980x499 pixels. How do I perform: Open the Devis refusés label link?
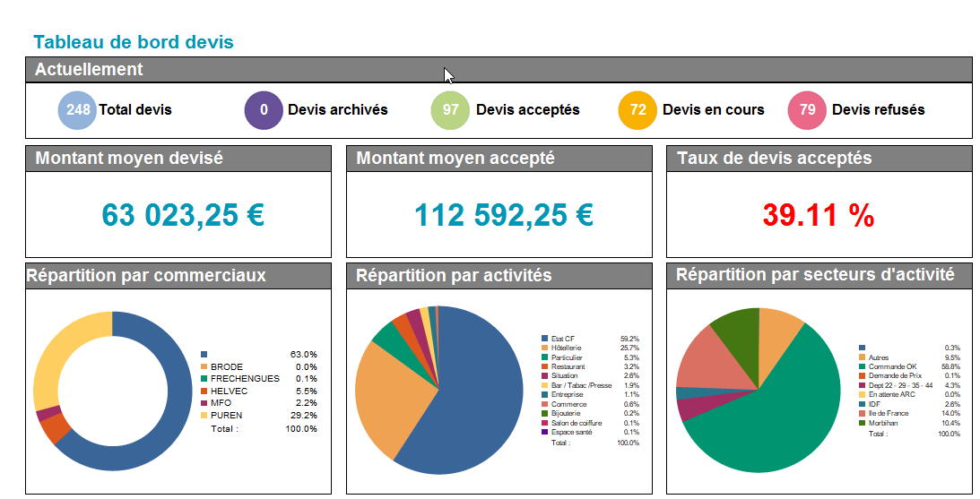tap(878, 110)
